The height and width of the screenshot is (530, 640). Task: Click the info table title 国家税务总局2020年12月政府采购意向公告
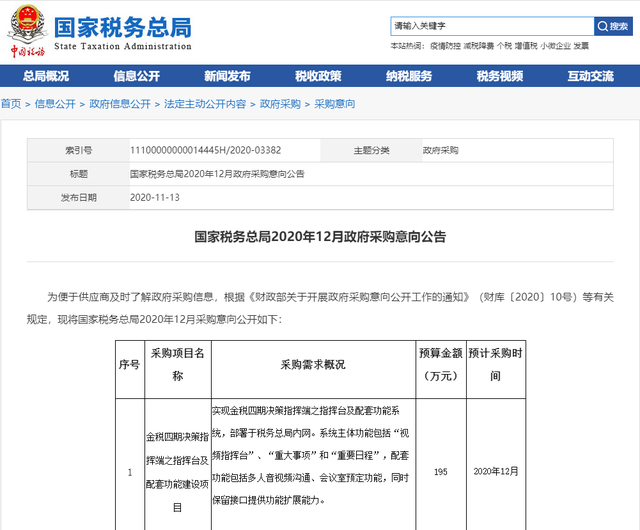pos(217,174)
